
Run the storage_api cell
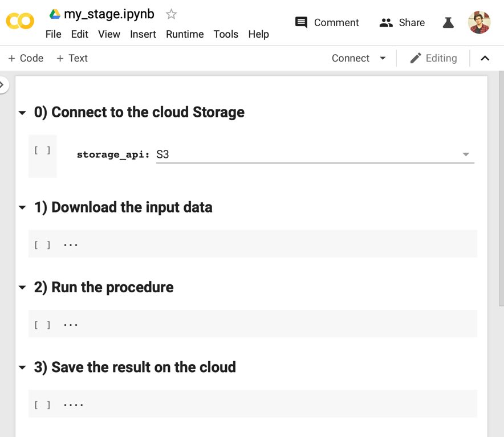coord(42,150)
